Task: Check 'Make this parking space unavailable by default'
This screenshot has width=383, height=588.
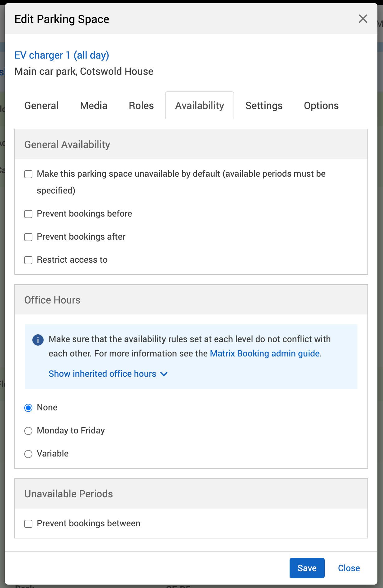Action: coord(28,174)
